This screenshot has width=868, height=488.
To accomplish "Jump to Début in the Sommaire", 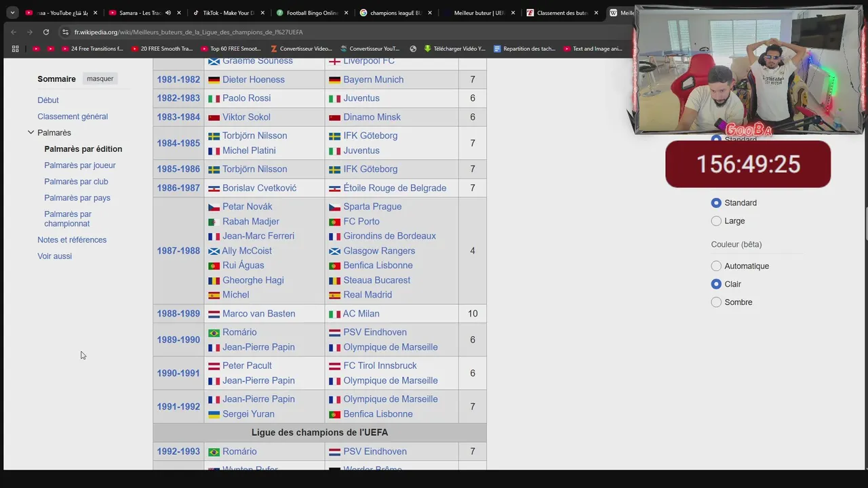I will tap(48, 100).
